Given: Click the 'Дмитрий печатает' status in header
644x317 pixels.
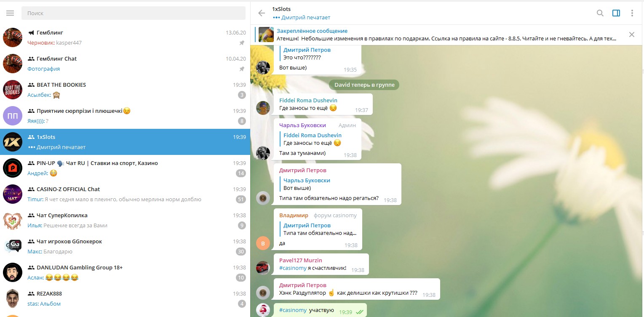Looking at the screenshot, I should tap(302, 18).
